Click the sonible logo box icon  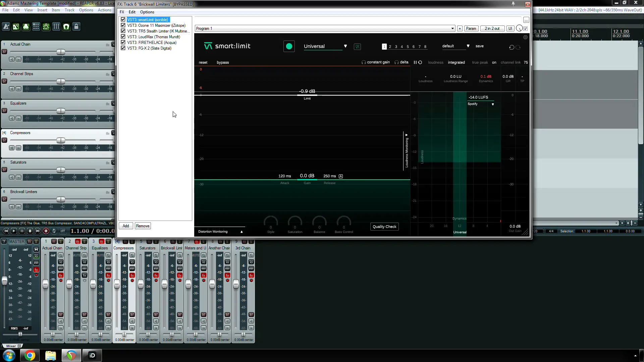358,47
